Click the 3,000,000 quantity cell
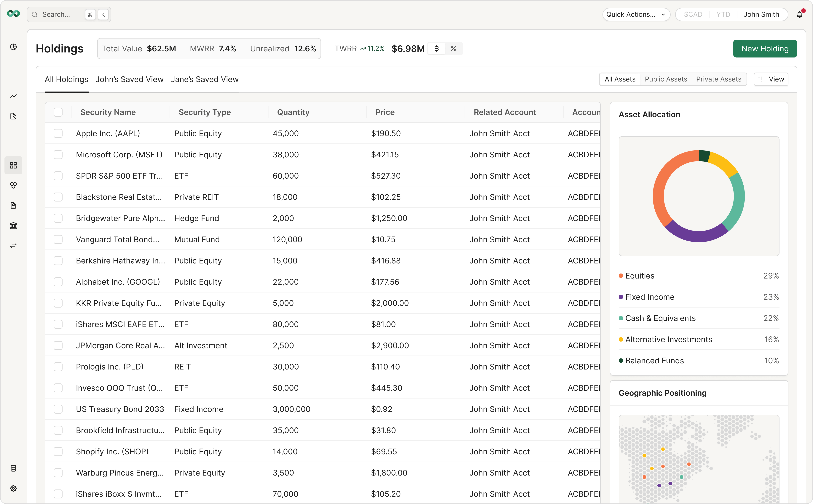Screen dimensions: 813x504 point(291,409)
